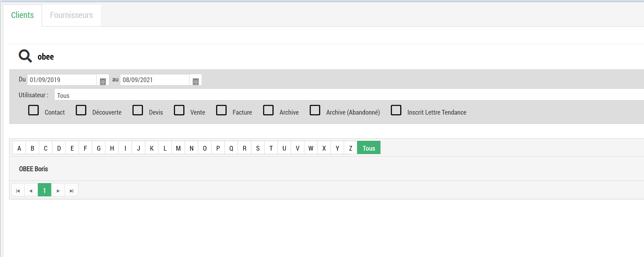Go to the previous results page
The height and width of the screenshot is (257, 644).
[x=31, y=190]
